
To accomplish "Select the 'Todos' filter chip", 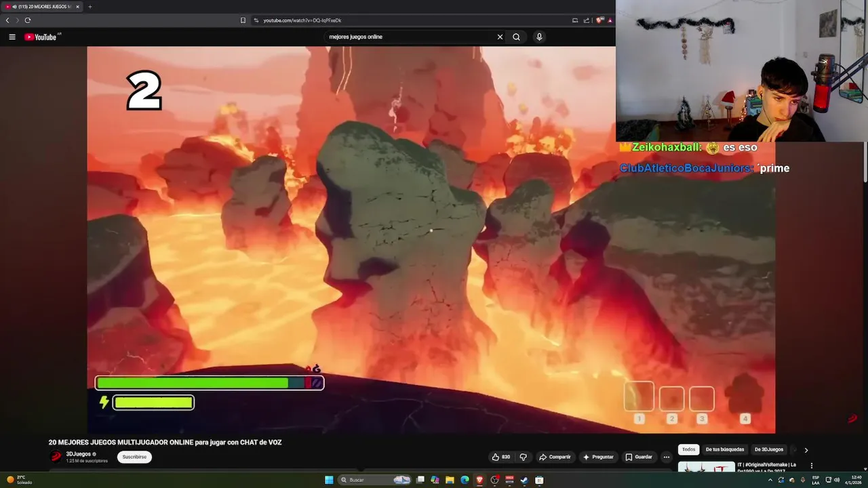I will (688, 449).
